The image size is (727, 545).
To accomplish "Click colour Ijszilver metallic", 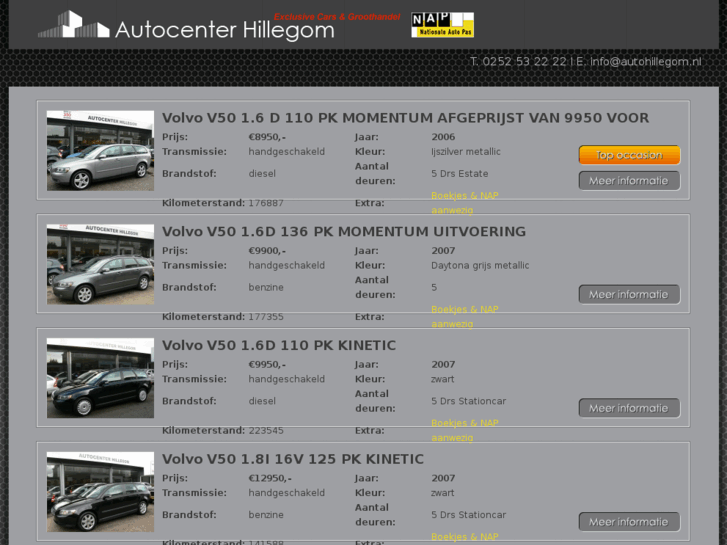I will pos(466,152).
